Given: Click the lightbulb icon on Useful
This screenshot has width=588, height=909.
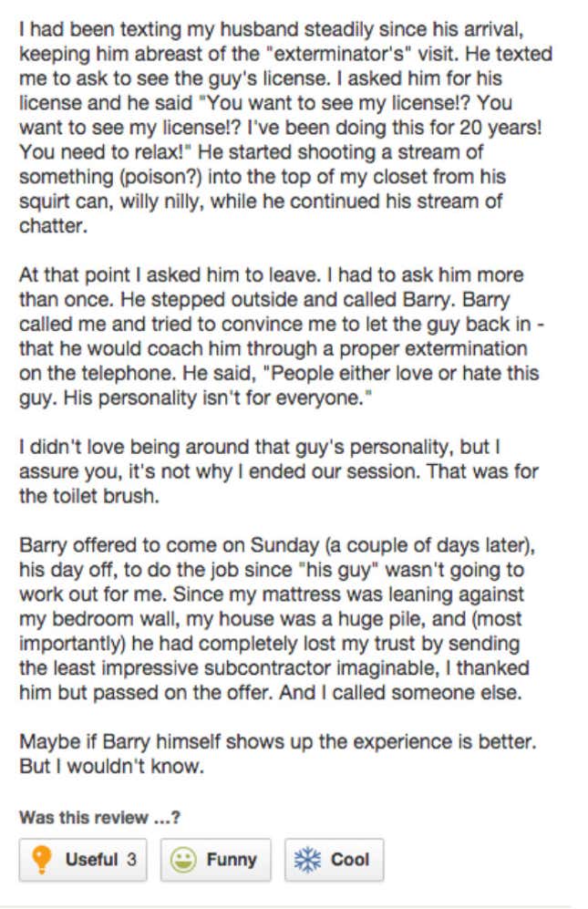Looking at the screenshot, I should (42, 859).
